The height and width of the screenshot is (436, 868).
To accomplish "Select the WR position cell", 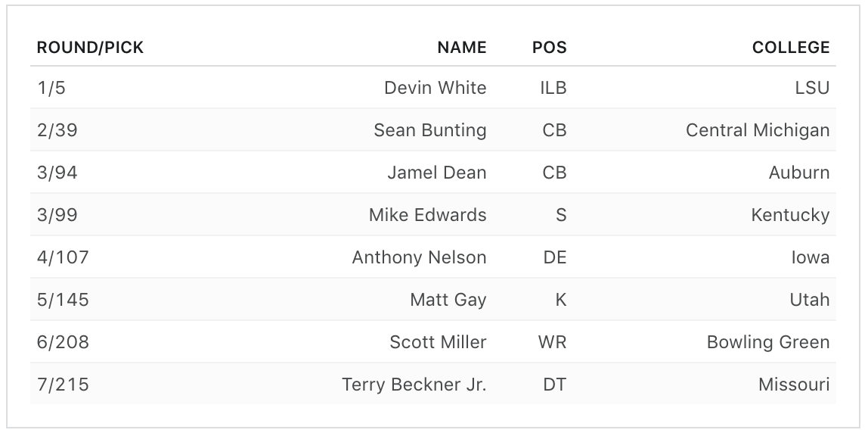I will tap(552, 342).
